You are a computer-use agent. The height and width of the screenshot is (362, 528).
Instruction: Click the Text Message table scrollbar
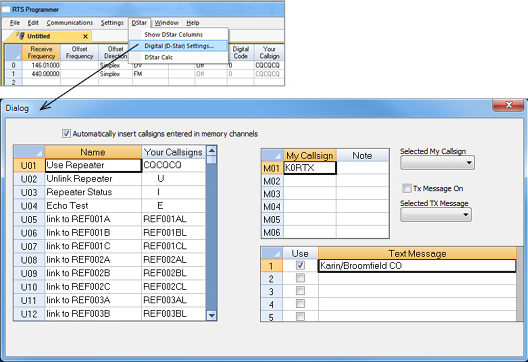[520, 284]
